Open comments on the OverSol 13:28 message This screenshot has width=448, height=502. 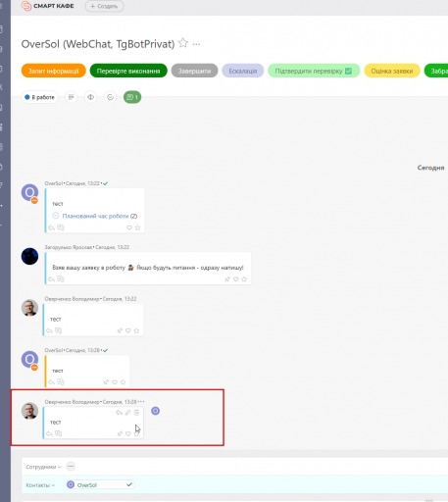click(x=61, y=381)
